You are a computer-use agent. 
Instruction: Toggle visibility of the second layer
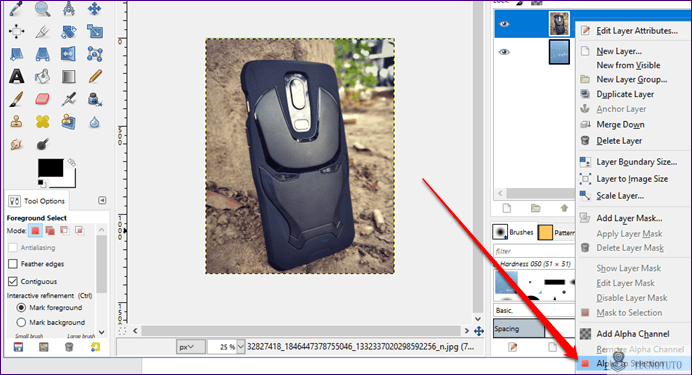(x=504, y=52)
